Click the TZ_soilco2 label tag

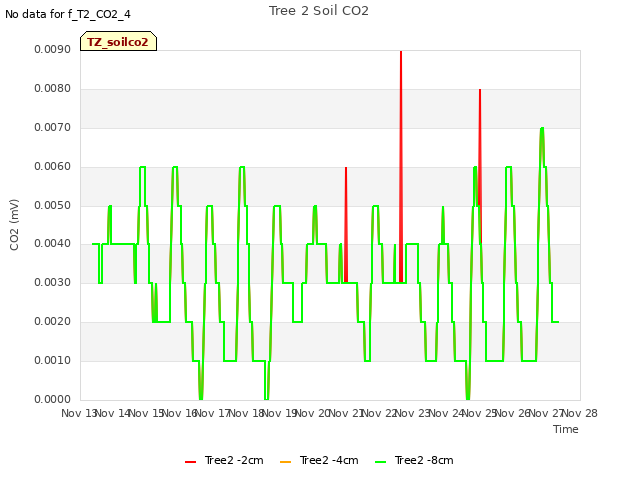(118, 41)
